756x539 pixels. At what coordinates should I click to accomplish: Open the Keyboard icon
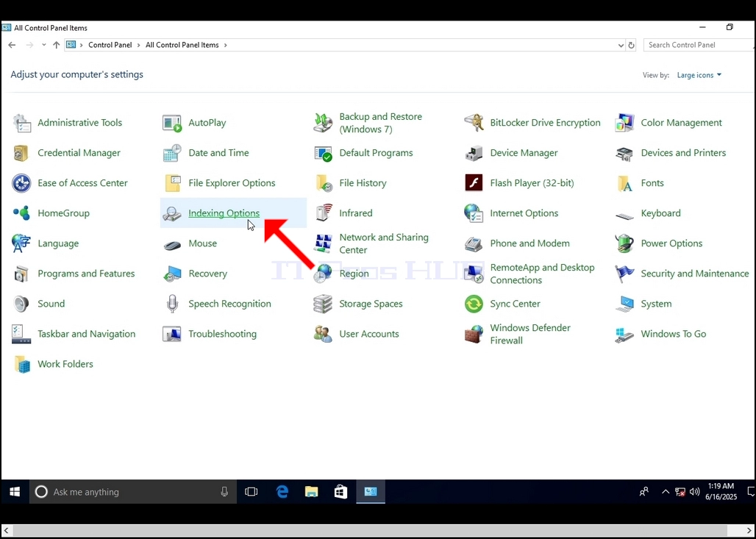tap(625, 216)
